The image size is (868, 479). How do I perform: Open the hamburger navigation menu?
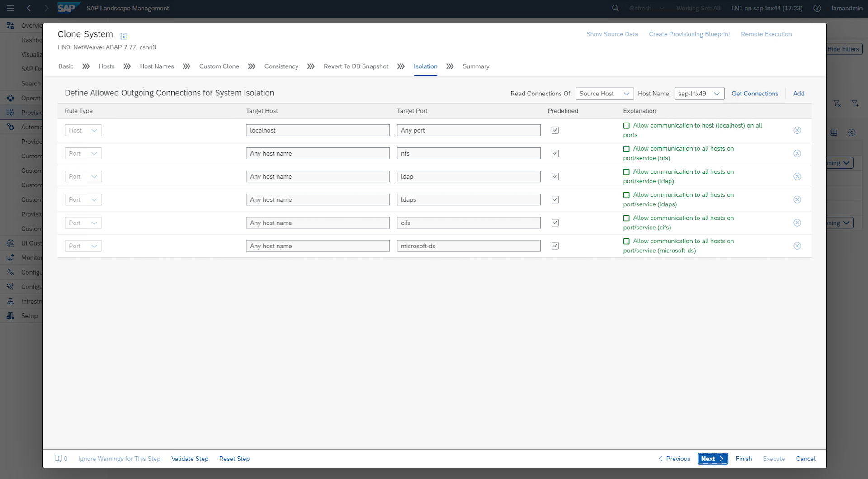coord(10,8)
